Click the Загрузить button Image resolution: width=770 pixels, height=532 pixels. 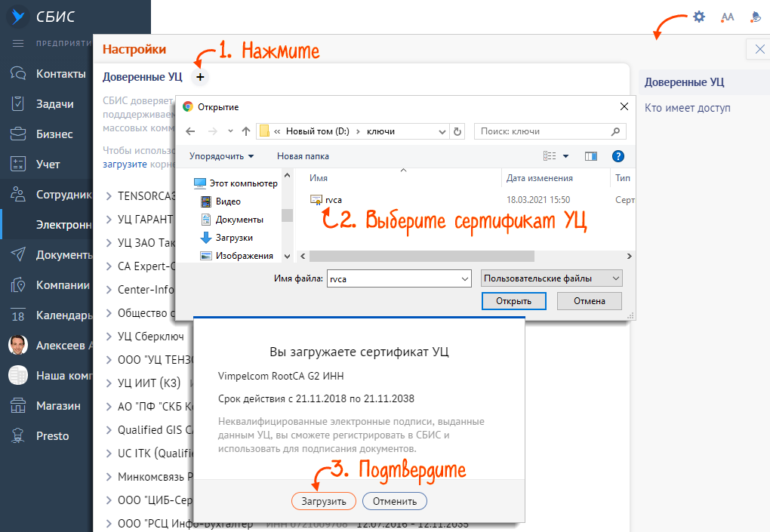click(323, 501)
